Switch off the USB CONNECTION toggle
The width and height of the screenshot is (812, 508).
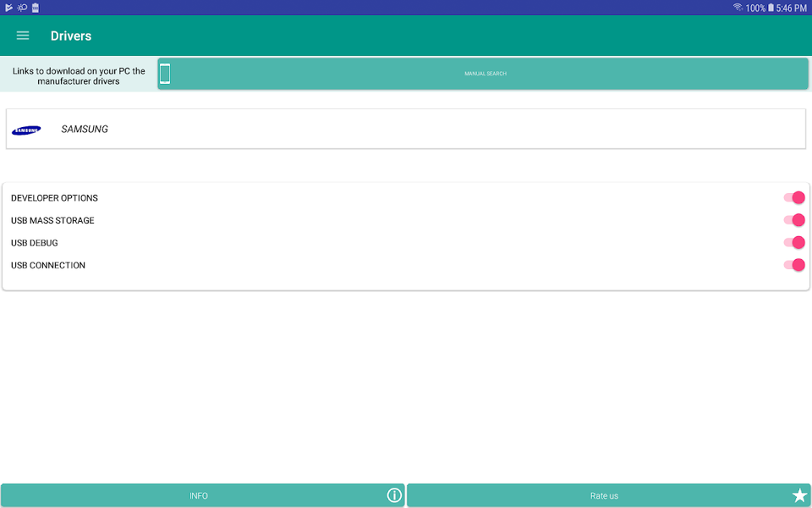pos(793,265)
